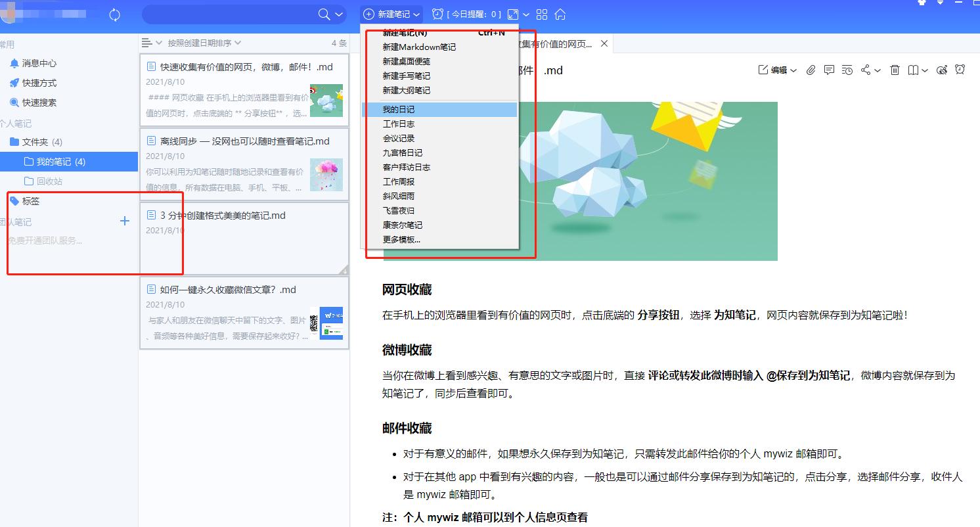Click the home icon in the top bar
980x527 pixels.
pyautogui.click(x=560, y=14)
